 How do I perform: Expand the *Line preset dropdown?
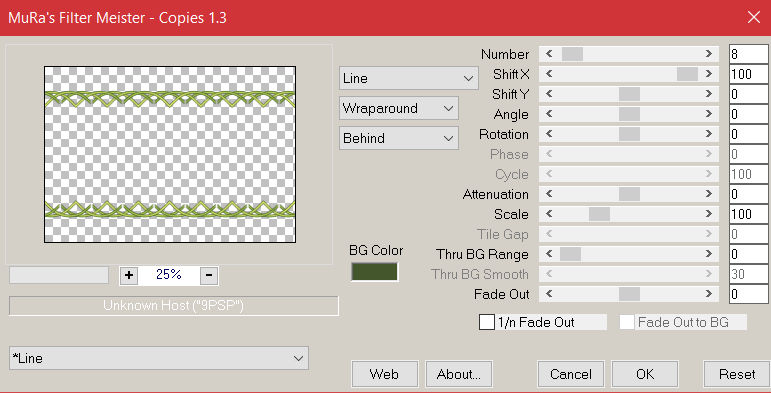click(x=159, y=358)
